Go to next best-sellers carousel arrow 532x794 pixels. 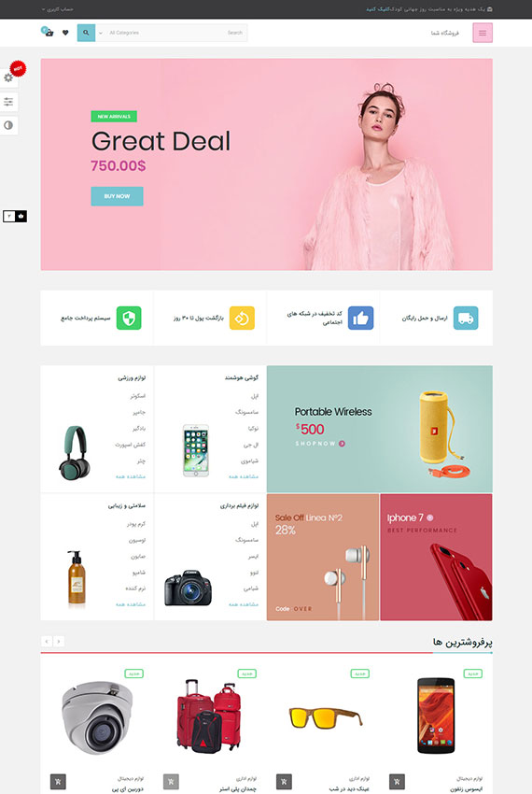pos(59,642)
